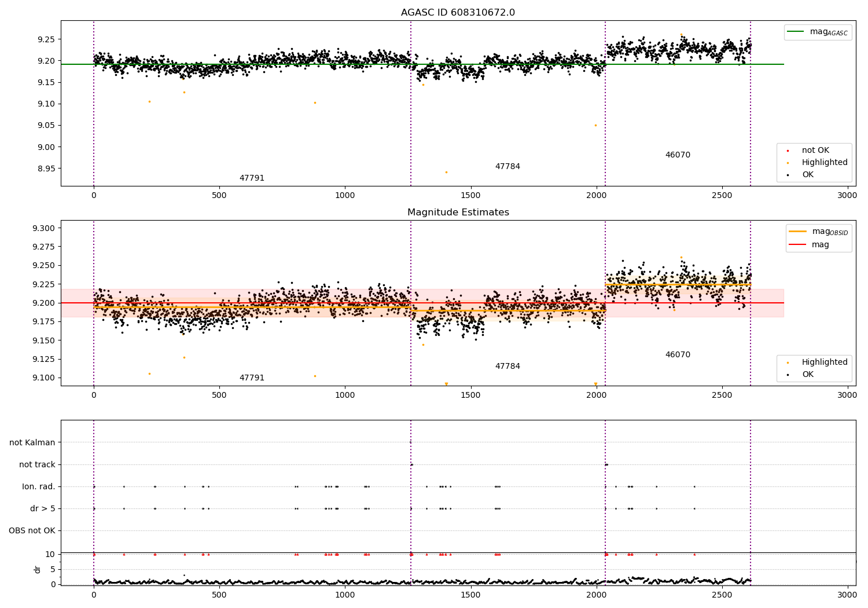
Task: Select the 'dr > 5' row label
Action: tap(43, 508)
